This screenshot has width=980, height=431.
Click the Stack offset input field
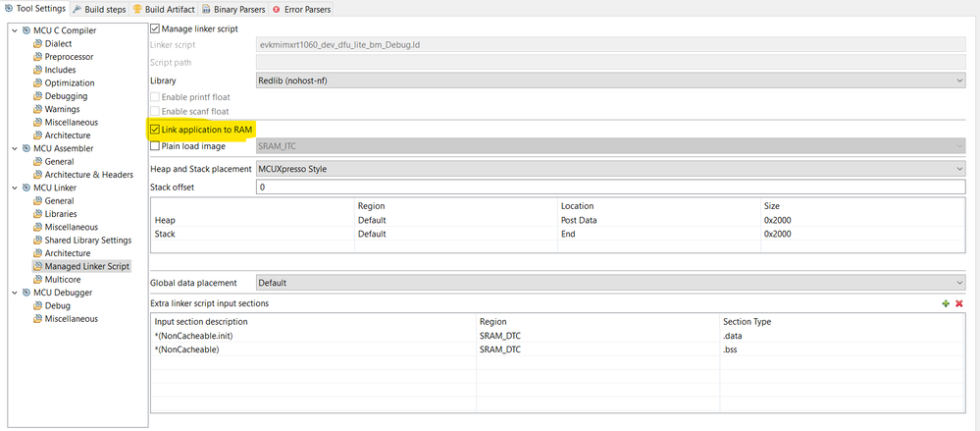click(609, 187)
